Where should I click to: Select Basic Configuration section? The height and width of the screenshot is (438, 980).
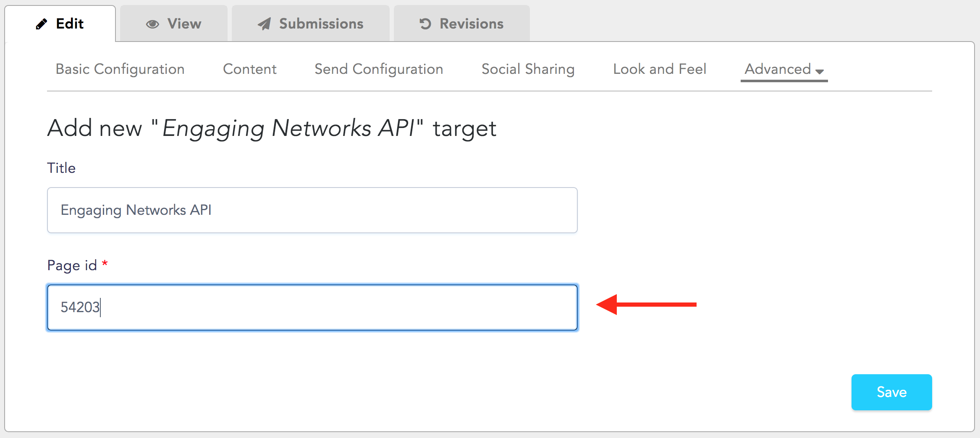point(120,69)
